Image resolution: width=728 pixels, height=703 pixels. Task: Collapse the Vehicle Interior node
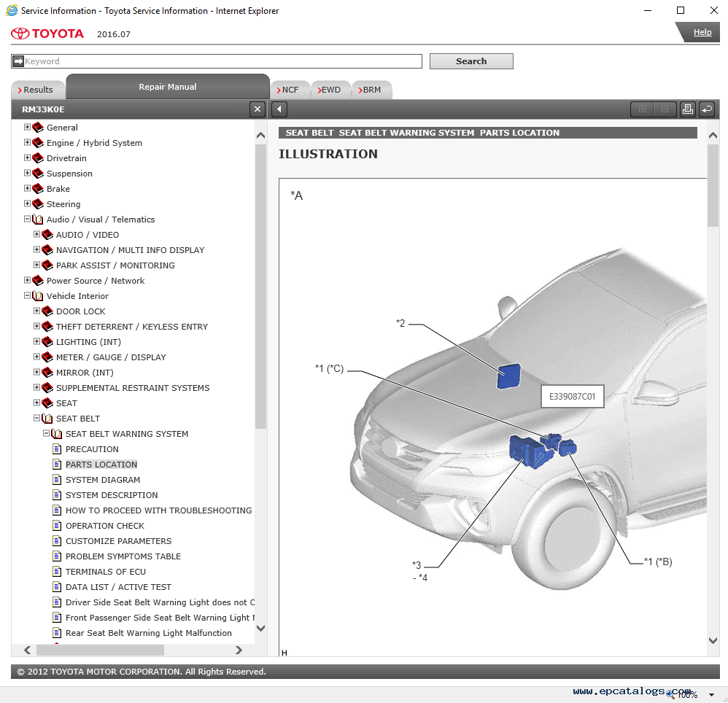[28, 295]
